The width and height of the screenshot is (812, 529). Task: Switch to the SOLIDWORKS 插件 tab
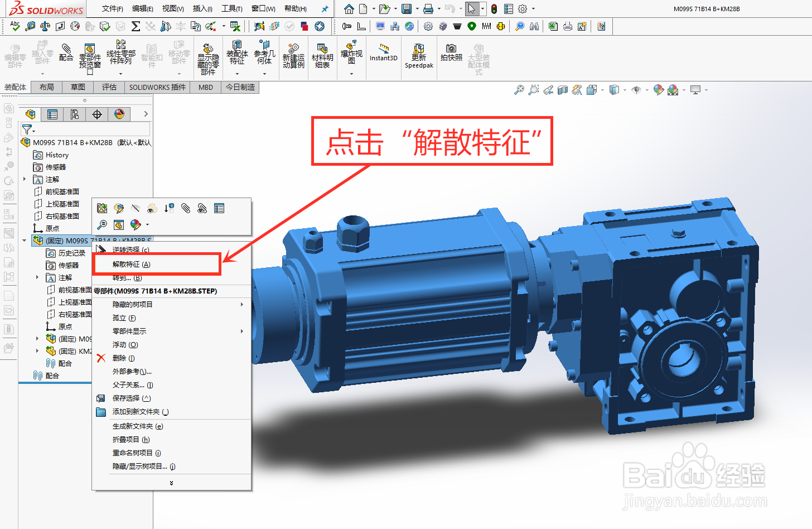(x=157, y=87)
